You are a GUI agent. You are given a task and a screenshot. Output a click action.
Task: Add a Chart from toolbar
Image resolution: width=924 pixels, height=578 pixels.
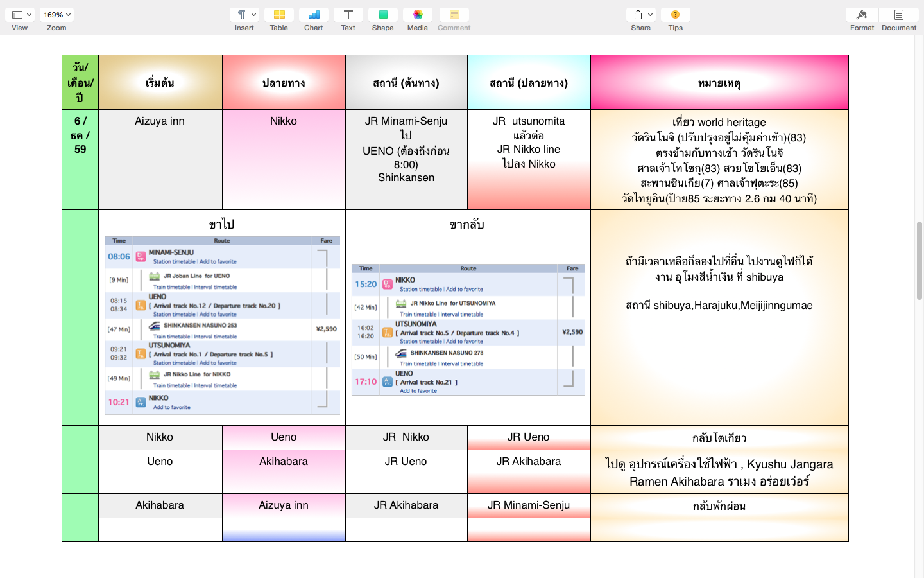pos(314,15)
